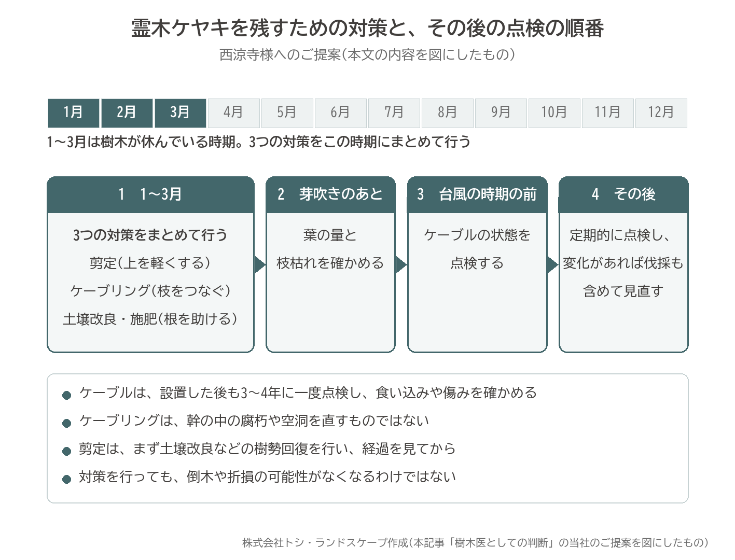This screenshot has width=735, height=560.
Task: Select the note about 3〜4年に一度点検
Action: (308, 393)
